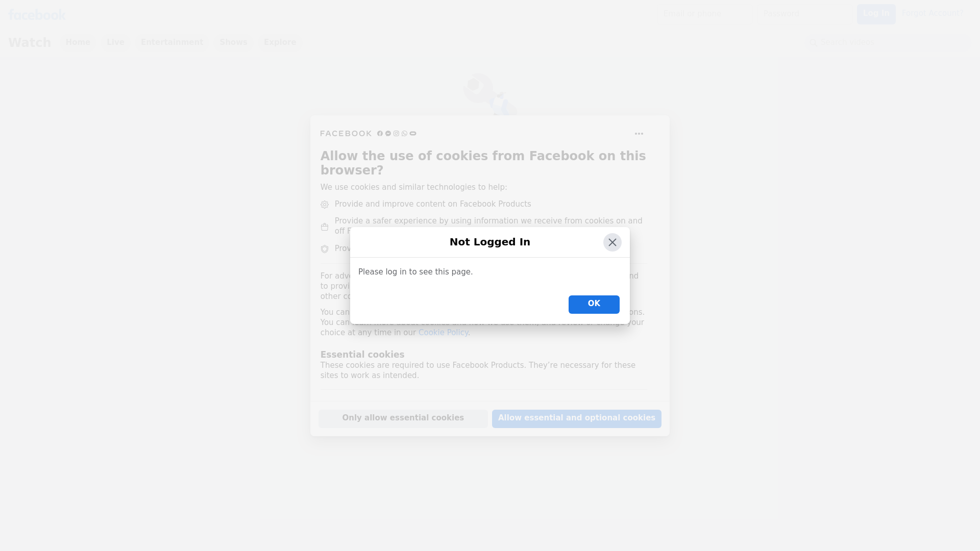
Task: Open the Explore tab
Action: point(280,42)
